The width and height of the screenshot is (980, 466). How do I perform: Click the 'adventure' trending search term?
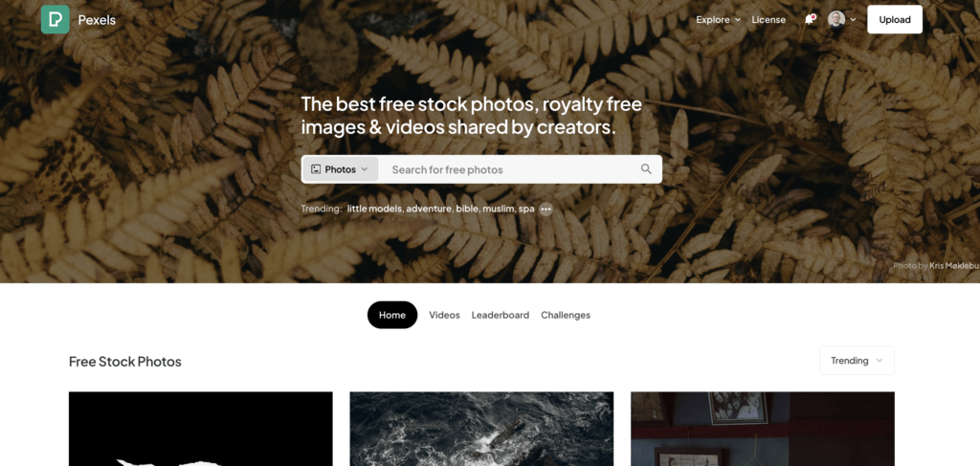[x=428, y=209]
